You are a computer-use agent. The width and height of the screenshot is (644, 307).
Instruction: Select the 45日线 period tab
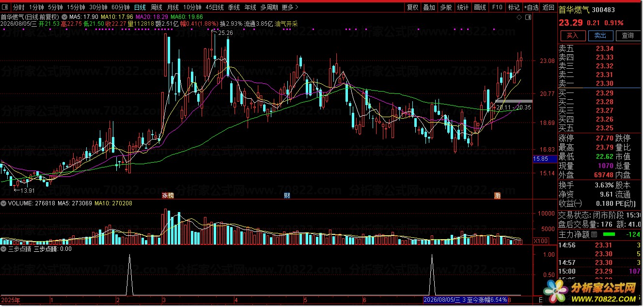tap(215, 7)
